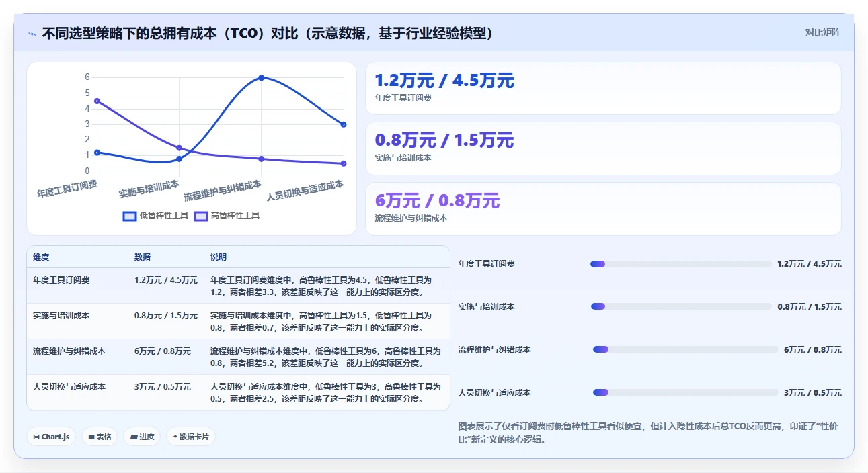The width and height of the screenshot is (868, 473).
Task: Click the 实施与培训成本 table row name
Action: tap(61, 315)
